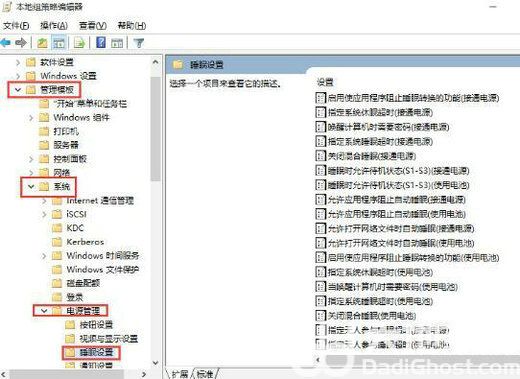The width and height of the screenshot is (520, 379).
Task: Click tree pane scroll-up arrow
Action: click(x=155, y=62)
